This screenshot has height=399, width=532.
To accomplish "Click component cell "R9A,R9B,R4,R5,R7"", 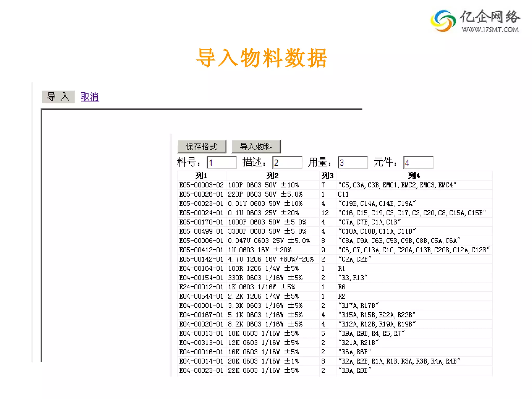I will coord(414,333).
